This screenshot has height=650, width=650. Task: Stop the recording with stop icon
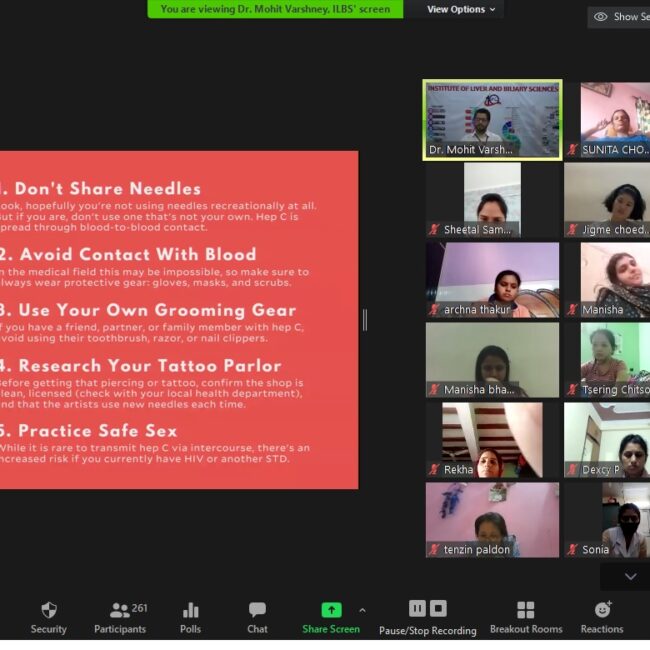[x=438, y=608]
